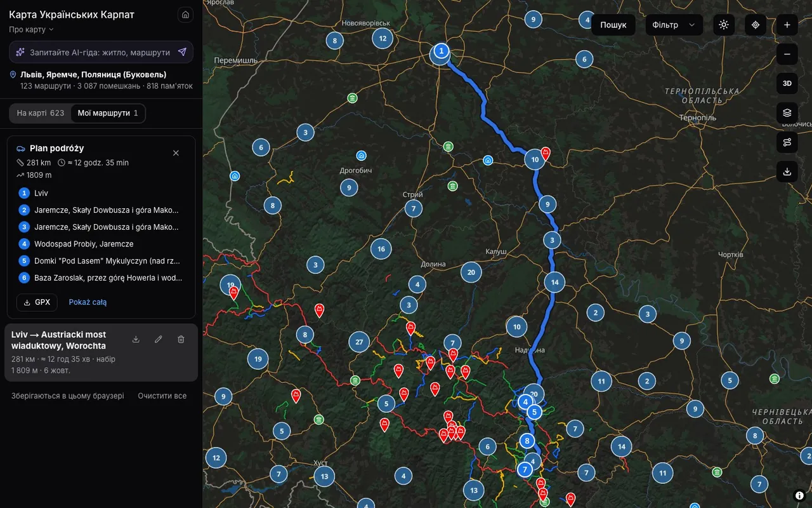Toggle light/dark theme with the sun icon

(x=724, y=25)
